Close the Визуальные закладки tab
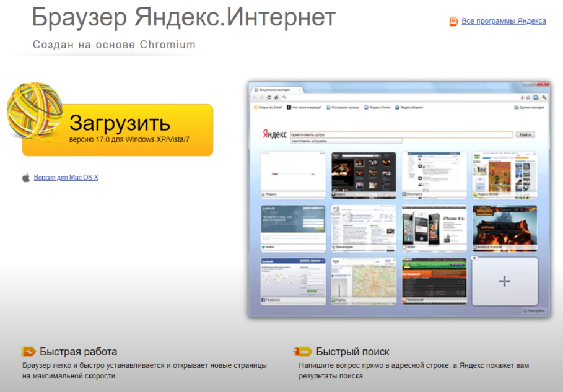Image resolution: width=563 pixels, height=392 pixels. tap(300, 90)
